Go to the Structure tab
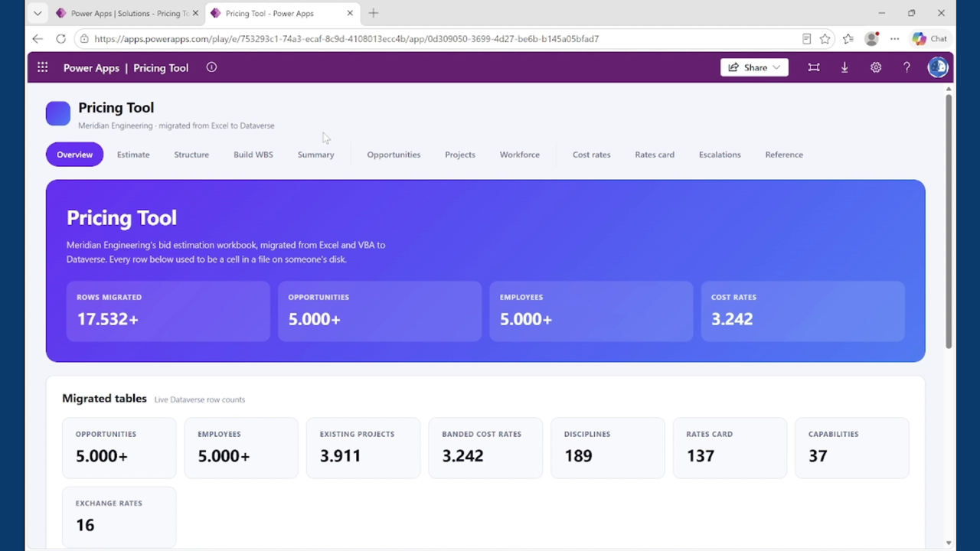 pyautogui.click(x=191, y=155)
